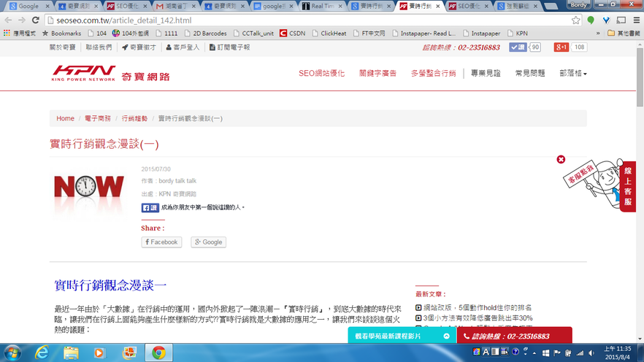This screenshot has height=362, width=644.
Task: Open the SEO網站優化 navigation menu item
Action: tap(321, 74)
